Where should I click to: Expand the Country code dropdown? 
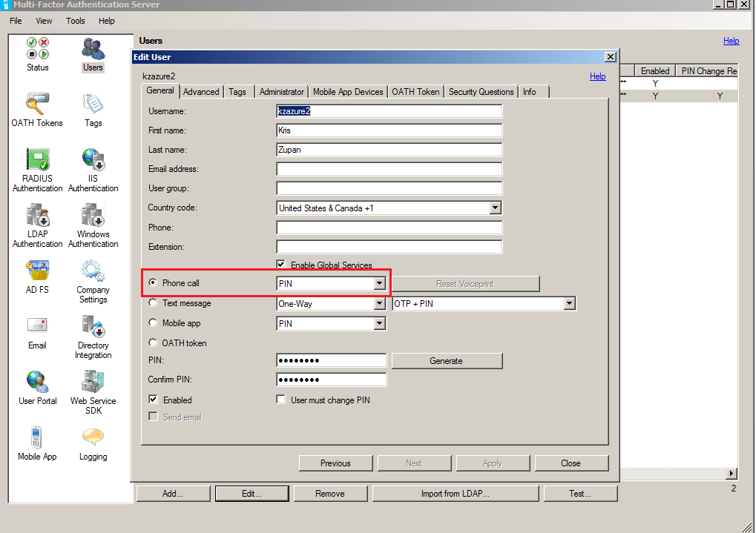[495, 208]
